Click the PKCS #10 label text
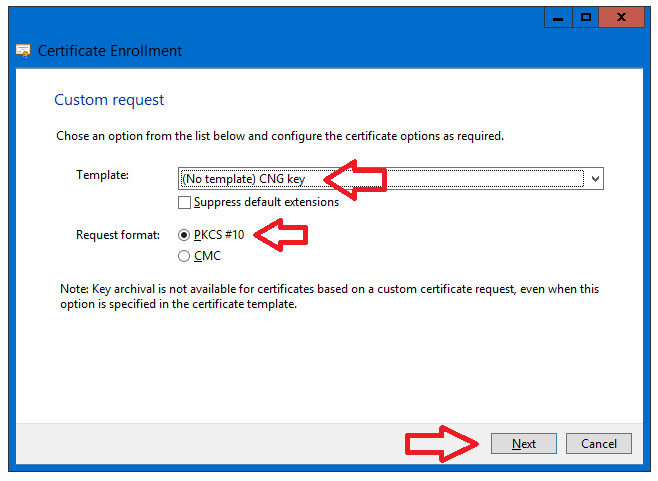This screenshot has width=658, height=481. point(219,235)
